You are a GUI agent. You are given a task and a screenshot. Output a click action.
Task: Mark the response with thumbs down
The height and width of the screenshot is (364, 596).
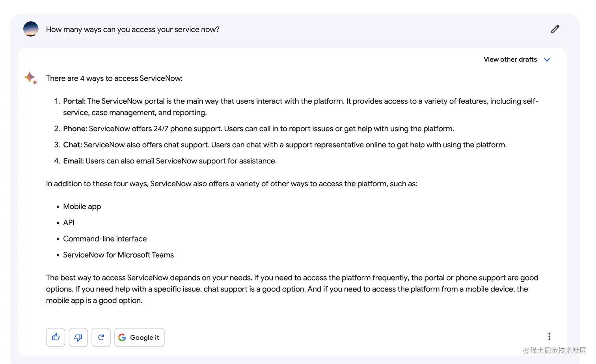coord(78,337)
